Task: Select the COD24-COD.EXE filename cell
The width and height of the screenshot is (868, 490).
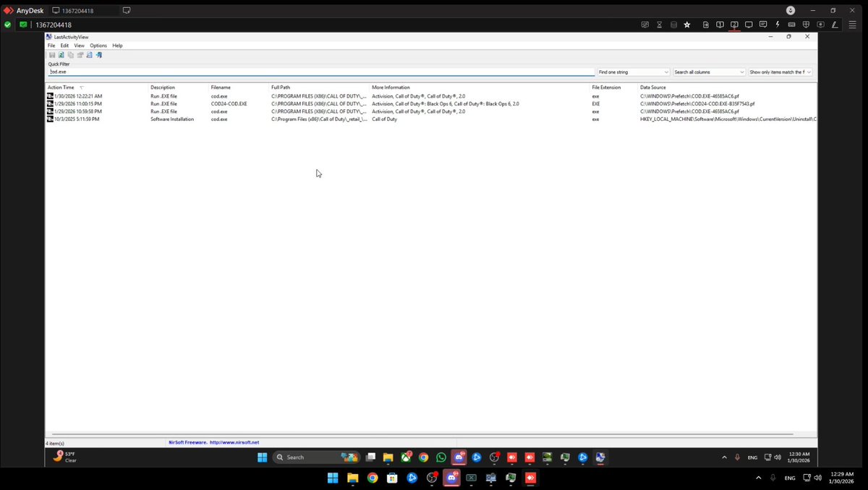Action: (229, 104)
